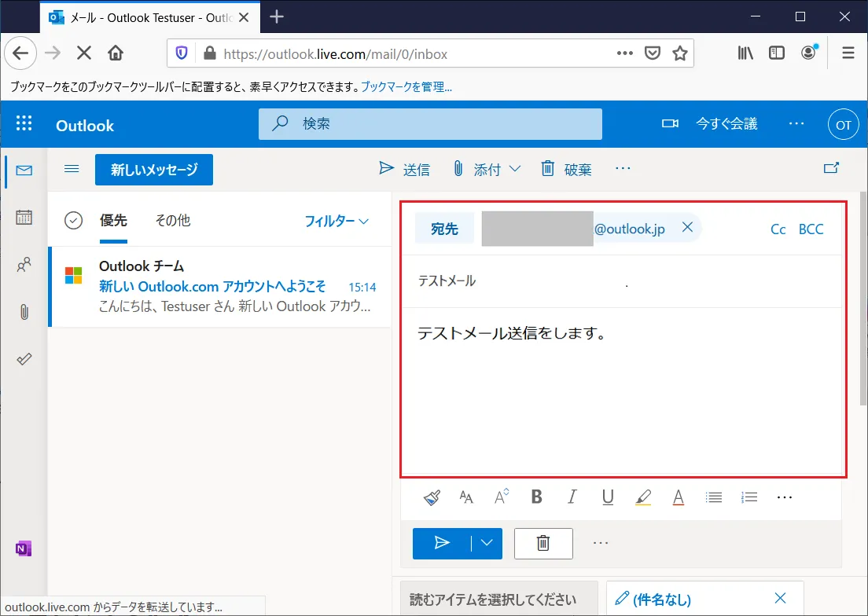Click the Manage bookmarks link

coord(406,86)
